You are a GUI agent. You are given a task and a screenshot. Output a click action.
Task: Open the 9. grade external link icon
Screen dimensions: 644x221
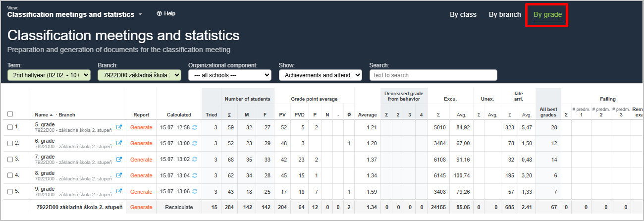point(119,191)
